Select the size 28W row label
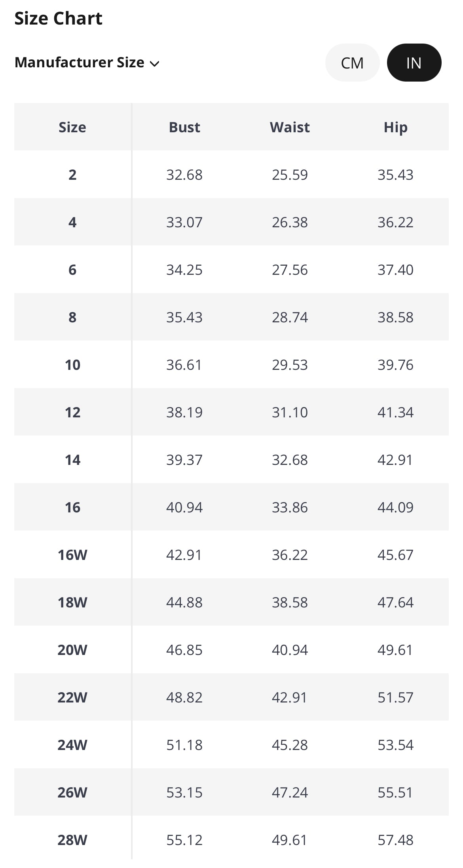The width and height of the screenshot is (463, 868). point(72,840)
